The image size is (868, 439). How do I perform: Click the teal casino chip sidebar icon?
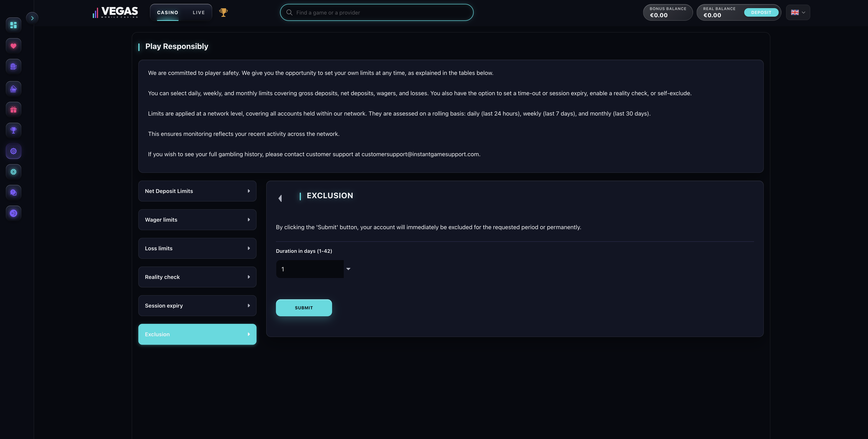(x=14, y=172)
